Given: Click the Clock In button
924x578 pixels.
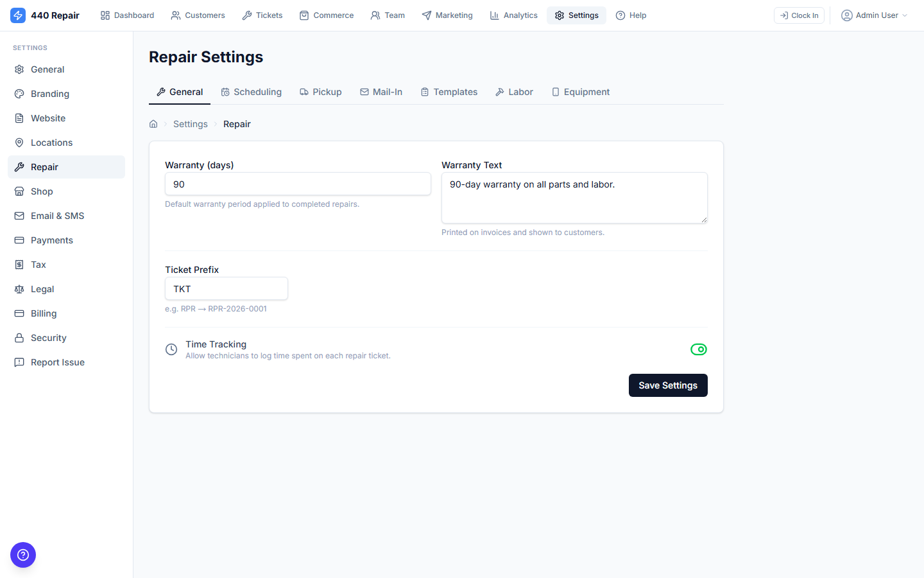Looking at the screenshot, I should click(x=799, y=15).
